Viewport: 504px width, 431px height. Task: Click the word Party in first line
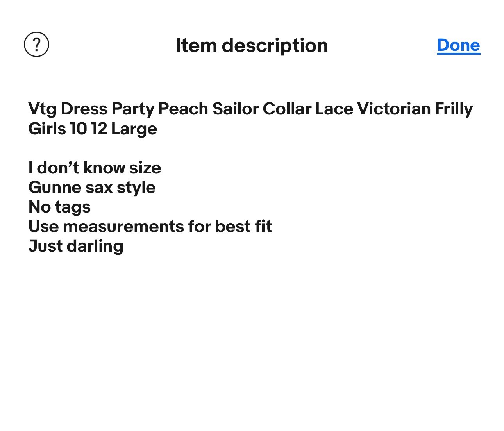(132, 109)
